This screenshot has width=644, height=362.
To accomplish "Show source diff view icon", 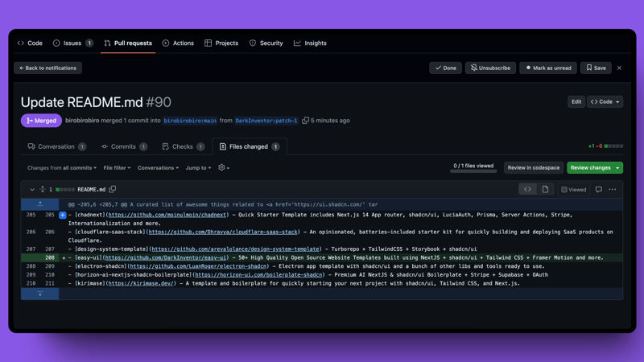I will pos(527,189).
